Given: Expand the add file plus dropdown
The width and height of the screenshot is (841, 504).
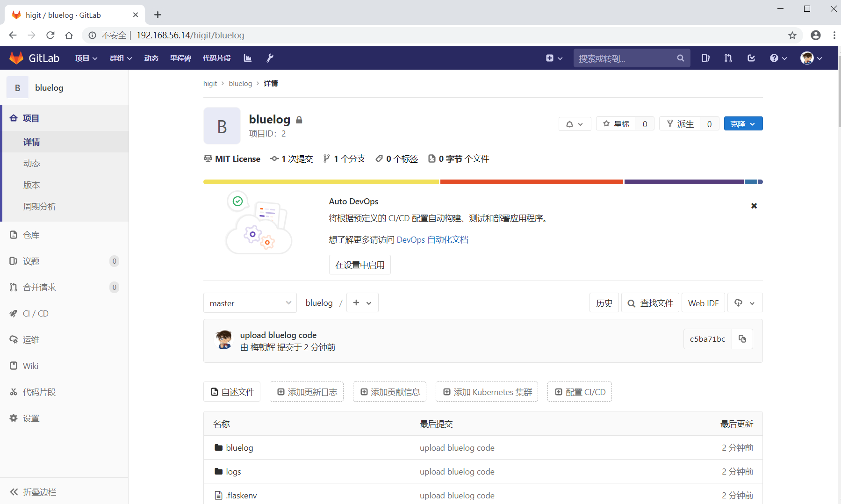Looking at the screenshot, I should click(362, 303).
